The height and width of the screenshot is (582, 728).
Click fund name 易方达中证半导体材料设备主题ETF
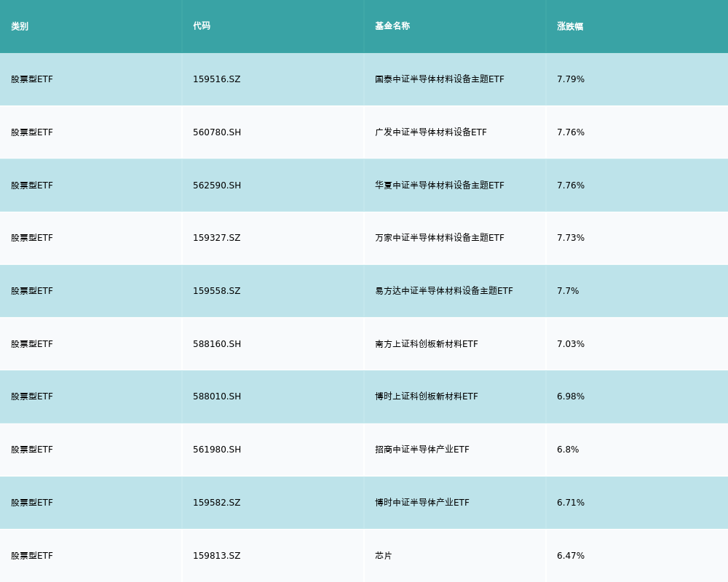coord(444,291)
